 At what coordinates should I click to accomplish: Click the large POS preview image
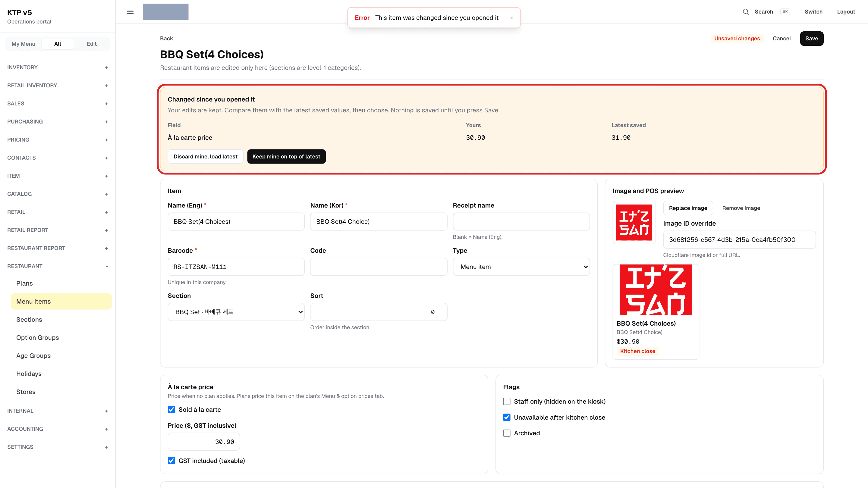pos(656,289)
